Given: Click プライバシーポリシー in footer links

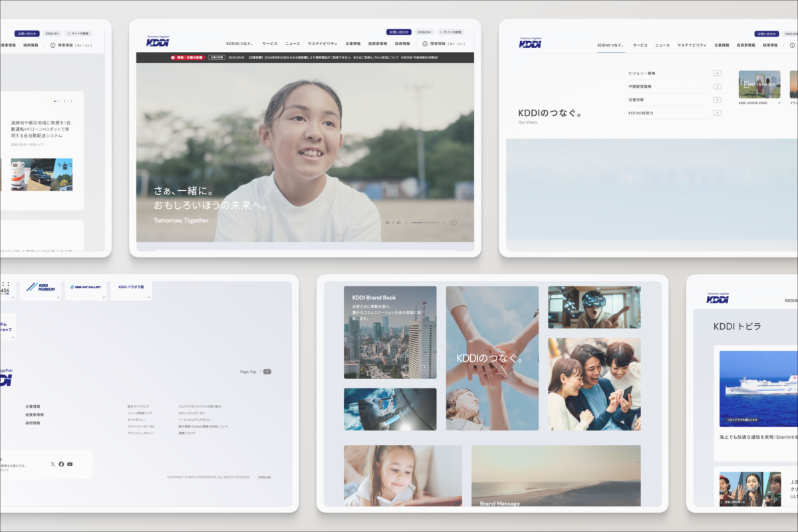Looking at the screenshot, I should (x=141, y=433).
